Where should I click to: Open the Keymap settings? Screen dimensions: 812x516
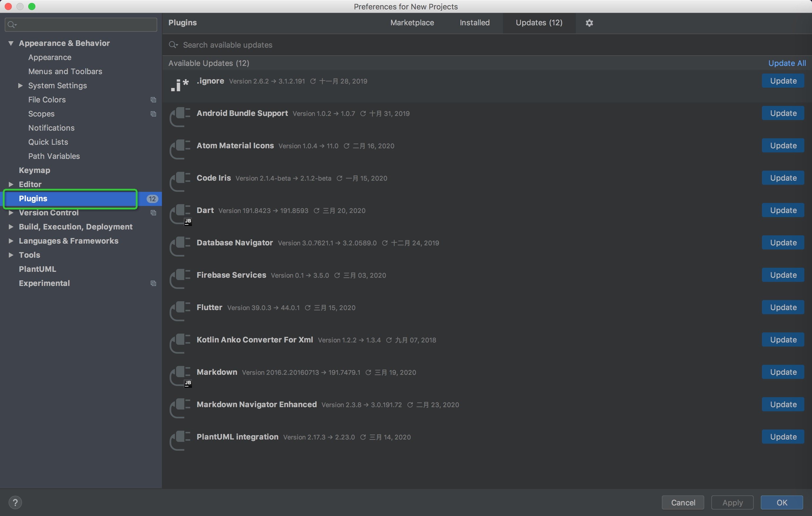point(34,171)
